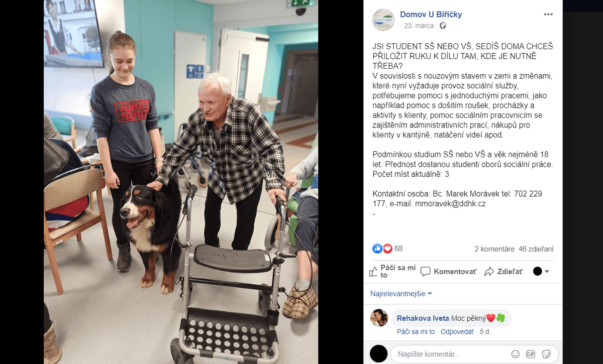Click the Domov U Biřičky page name
This screenshot has width=603, height=364.
(x=431, y=15)
